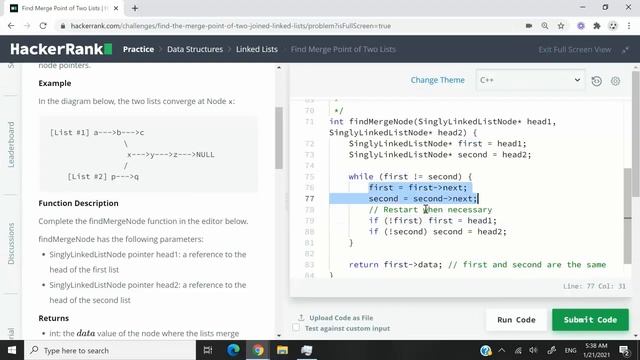Click the code editor vertical scrollbar
Image resolution: width=640 pixels, height=360 pixels.
628,216
